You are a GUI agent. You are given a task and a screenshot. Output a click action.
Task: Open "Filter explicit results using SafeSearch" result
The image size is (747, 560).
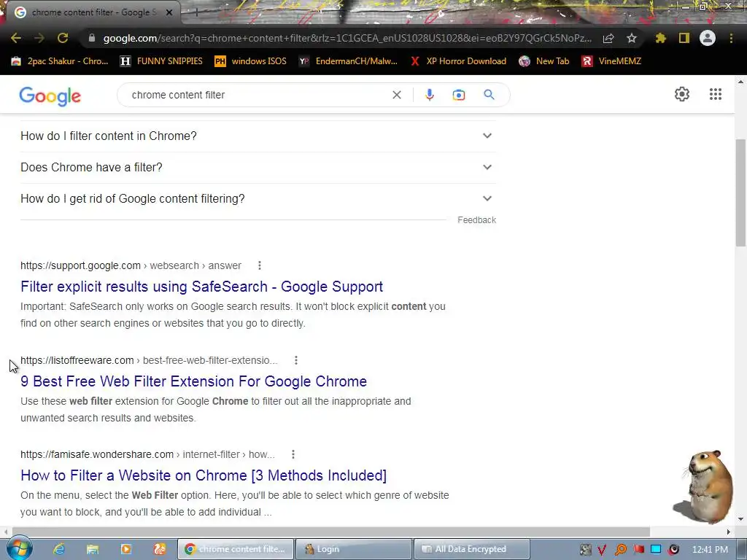(x=201, y=287)
